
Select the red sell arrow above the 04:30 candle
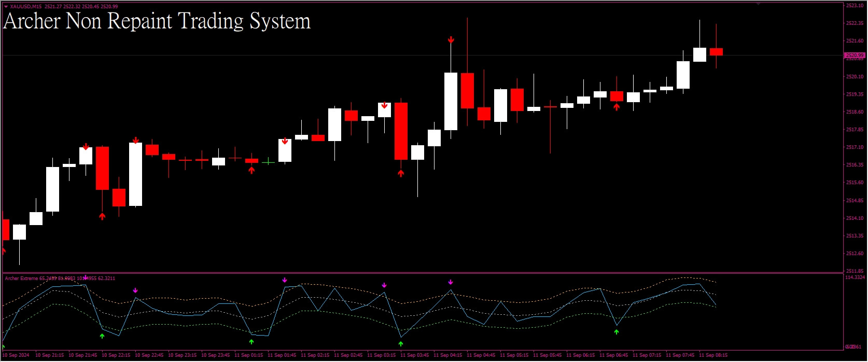pos(451,40)
